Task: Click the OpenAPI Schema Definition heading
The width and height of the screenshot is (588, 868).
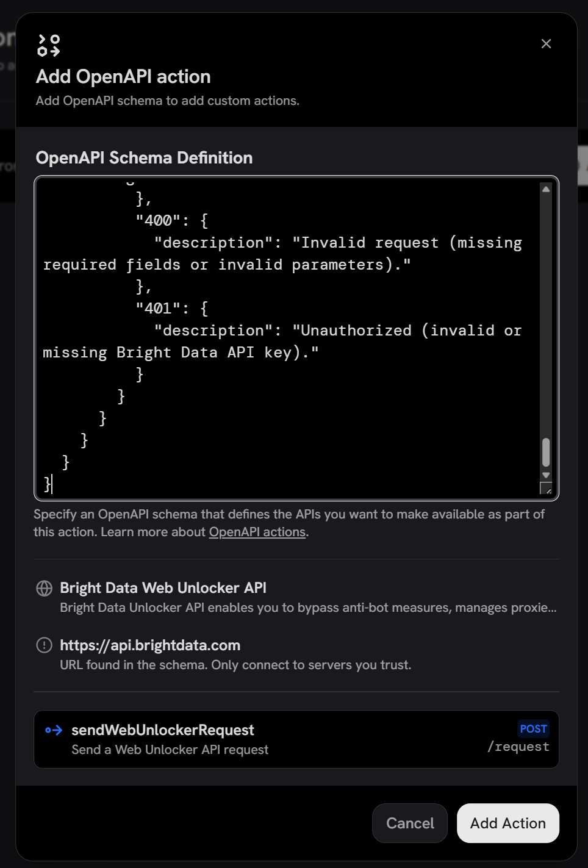Action: 145,158
